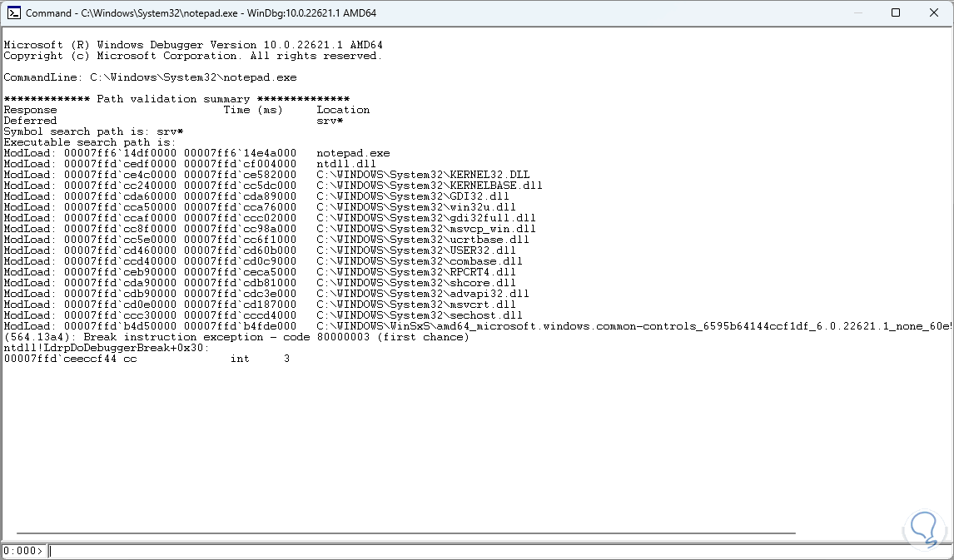Click the Microsoft copyright line
This screenshot has height=560, width=954.
(x=193, y=56)
